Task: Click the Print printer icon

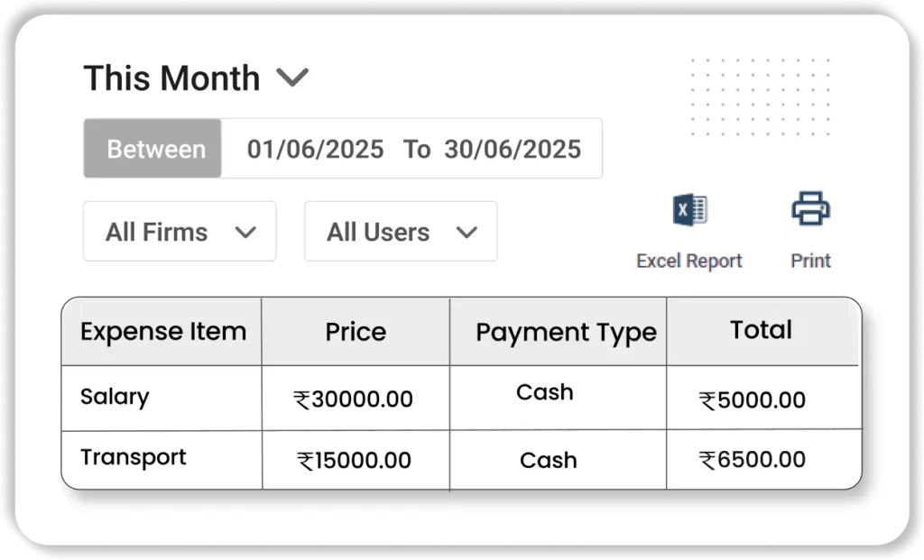Action: coord(810,209)
